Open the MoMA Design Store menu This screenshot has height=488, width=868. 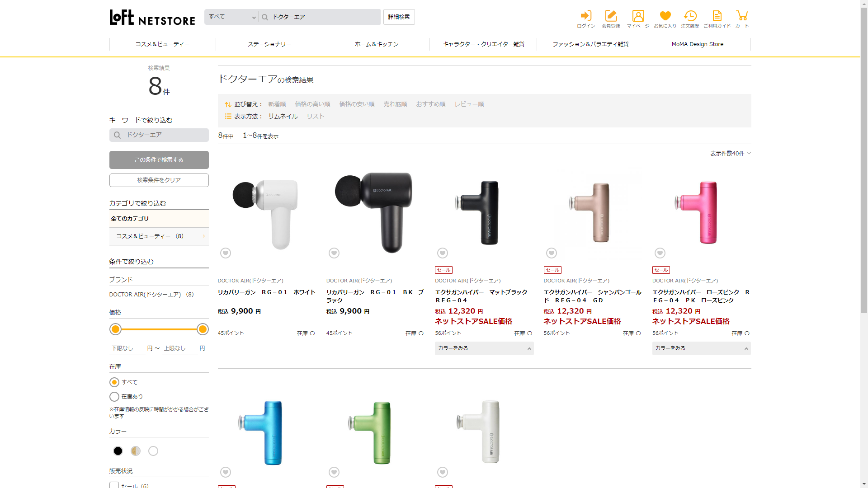click(x=697, y=44)
